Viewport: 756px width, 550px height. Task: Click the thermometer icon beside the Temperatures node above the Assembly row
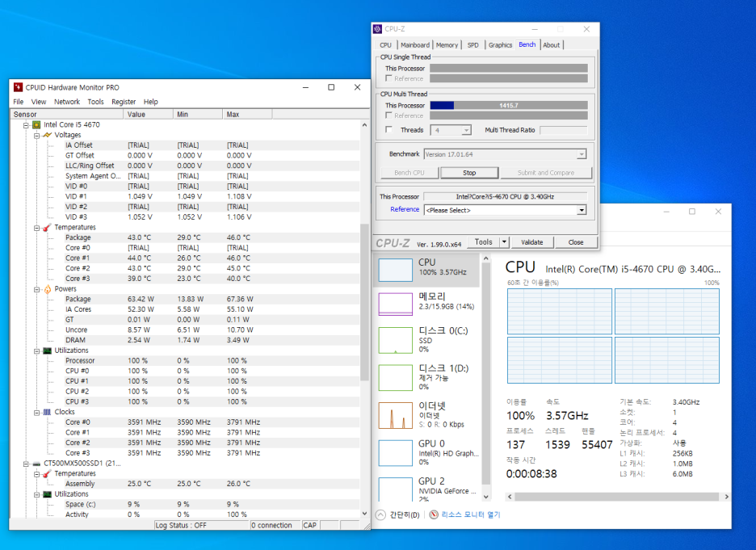47,474
